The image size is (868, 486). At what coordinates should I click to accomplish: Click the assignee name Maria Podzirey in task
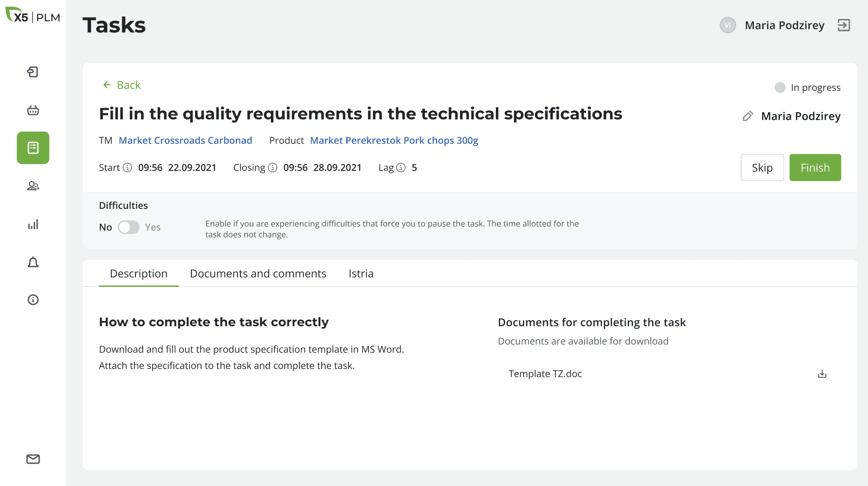coord(801,116)
